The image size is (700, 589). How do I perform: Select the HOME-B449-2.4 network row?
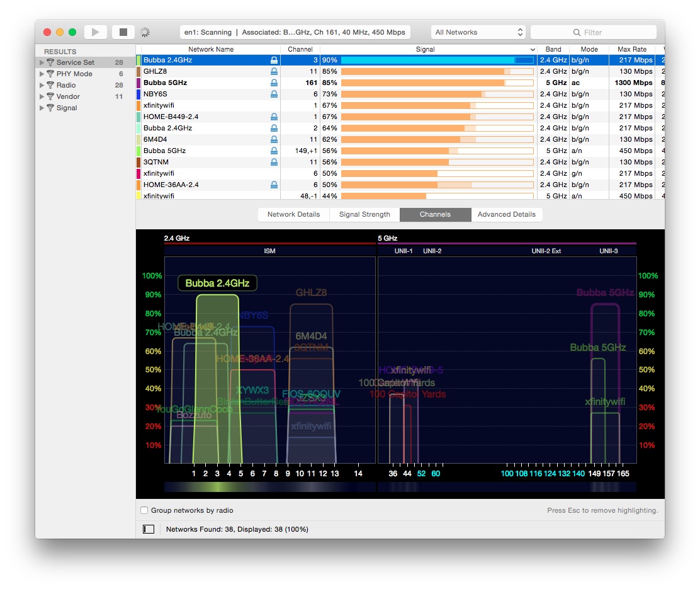point(400,117)
